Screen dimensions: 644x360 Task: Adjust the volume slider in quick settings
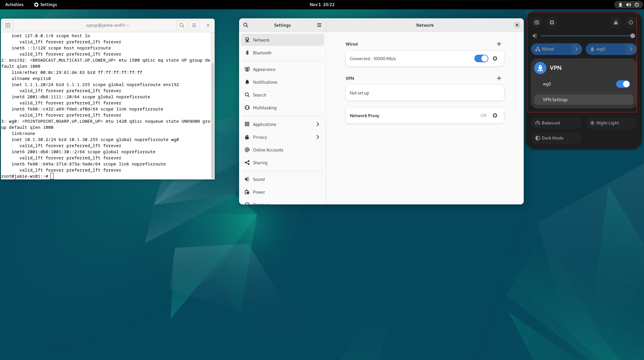587,36
